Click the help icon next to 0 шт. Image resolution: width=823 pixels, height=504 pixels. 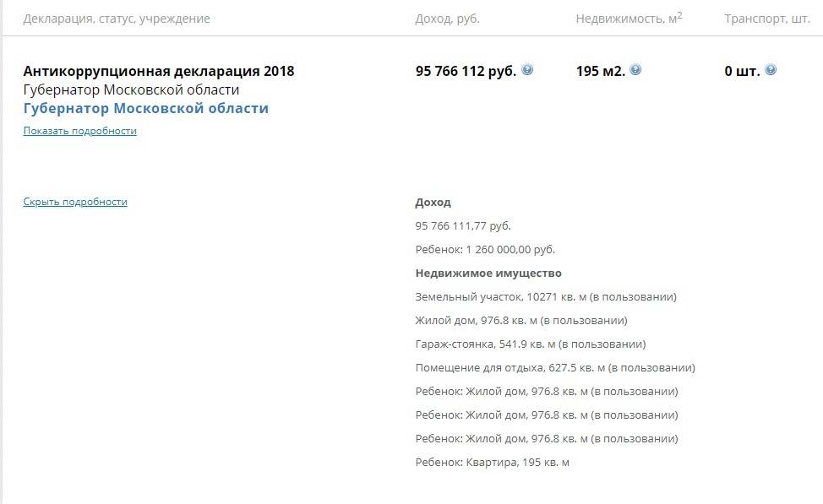771,70
